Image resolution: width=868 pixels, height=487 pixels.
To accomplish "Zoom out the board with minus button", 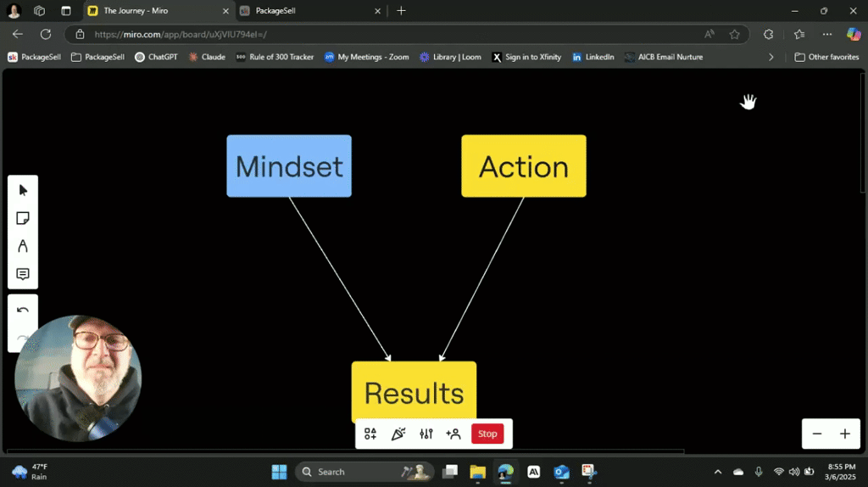I will tap(817, 434).
